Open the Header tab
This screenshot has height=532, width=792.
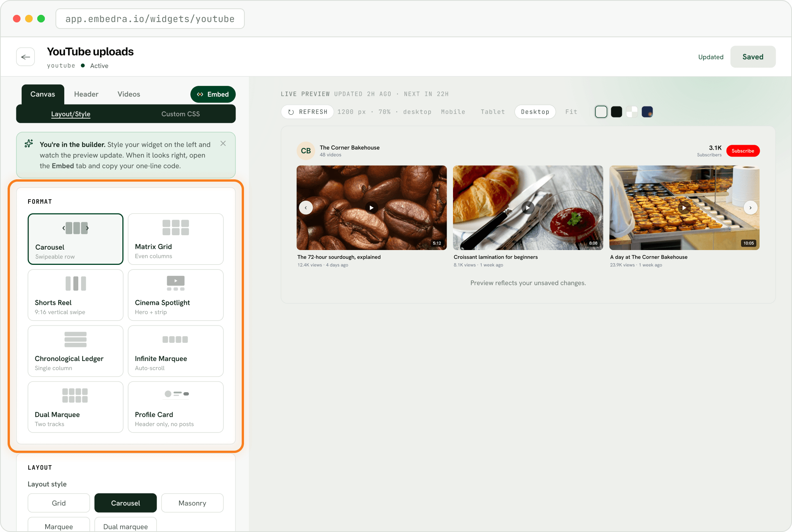(86, 94)
